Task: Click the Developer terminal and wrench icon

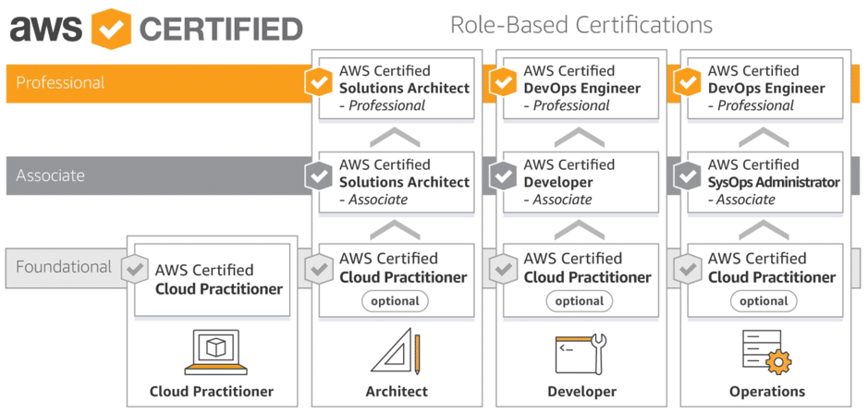Action: [581, 353]
